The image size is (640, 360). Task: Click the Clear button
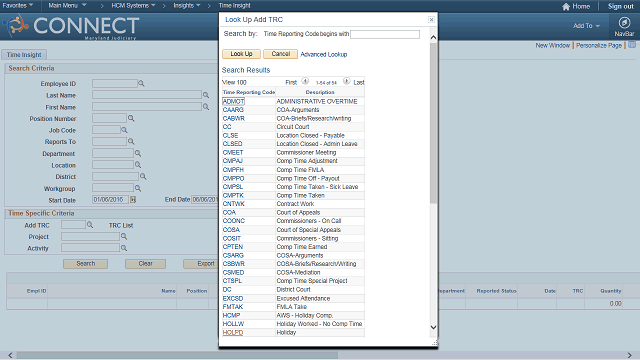pos(145,264)
